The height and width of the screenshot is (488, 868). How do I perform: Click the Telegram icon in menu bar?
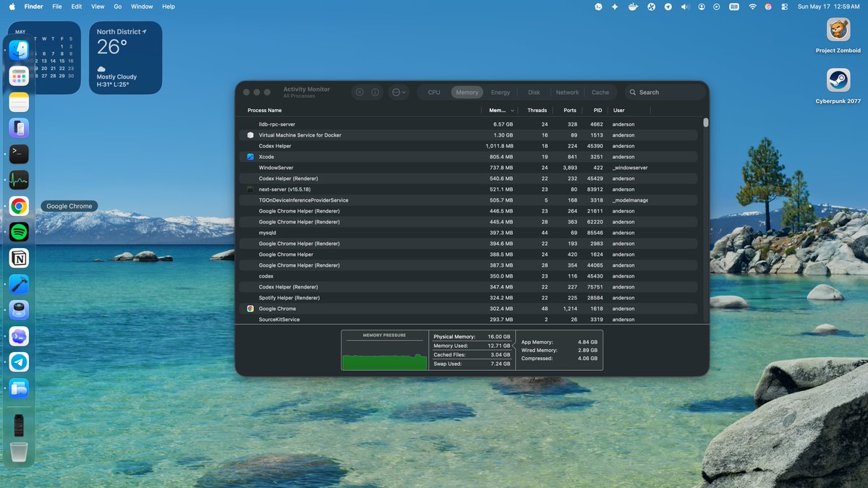[668, 7]
